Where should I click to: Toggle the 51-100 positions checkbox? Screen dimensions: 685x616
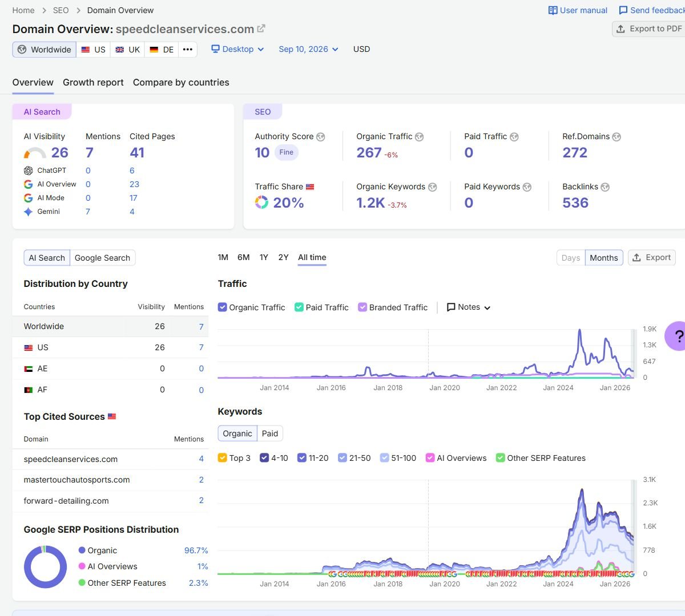pos(385,458)
